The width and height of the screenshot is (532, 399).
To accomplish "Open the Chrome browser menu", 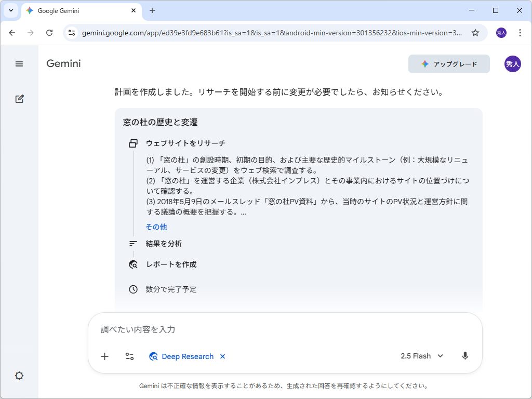I will pyautogui.click(x=520, y=32).
